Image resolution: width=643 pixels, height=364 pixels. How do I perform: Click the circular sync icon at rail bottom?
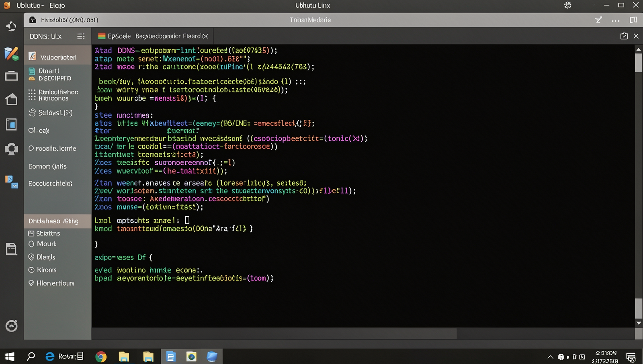pos(11,325)
